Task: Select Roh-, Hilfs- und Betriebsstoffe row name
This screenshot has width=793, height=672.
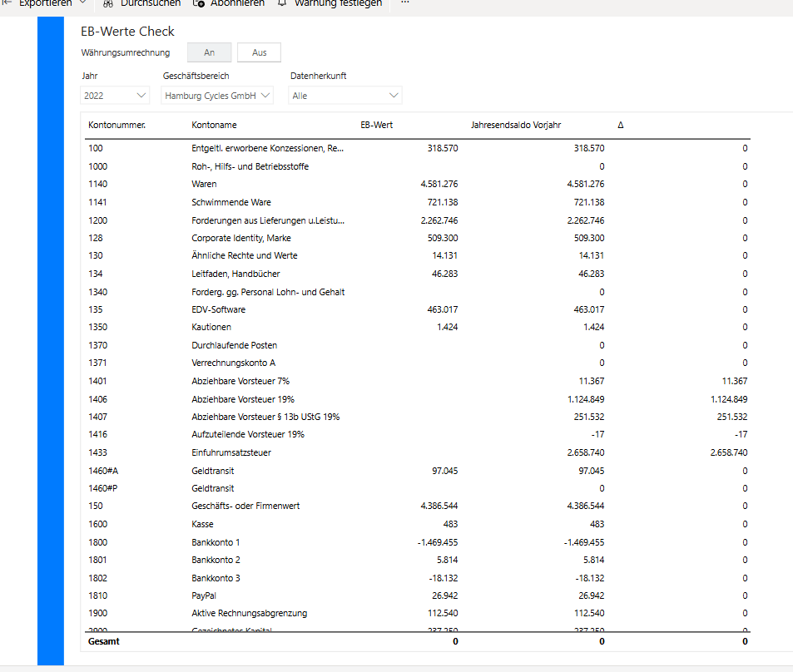Action: tap(250, 166)
